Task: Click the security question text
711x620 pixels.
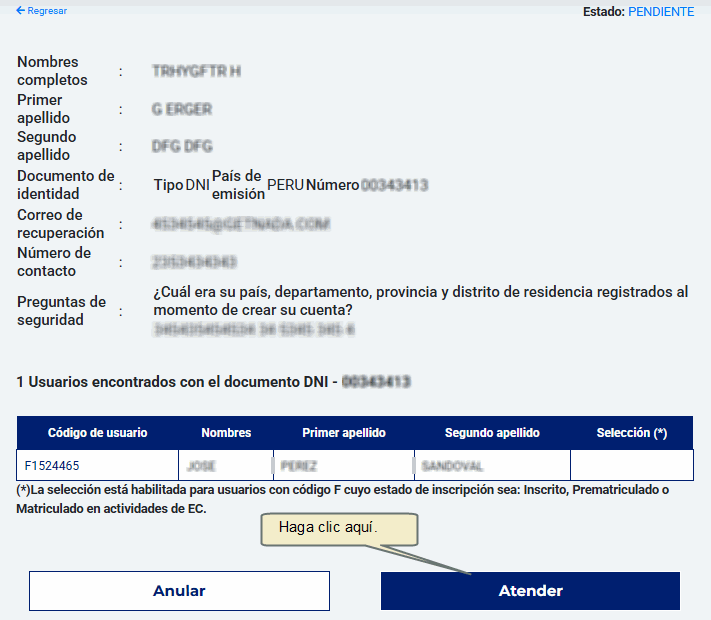Action: [x=420, y=301]
